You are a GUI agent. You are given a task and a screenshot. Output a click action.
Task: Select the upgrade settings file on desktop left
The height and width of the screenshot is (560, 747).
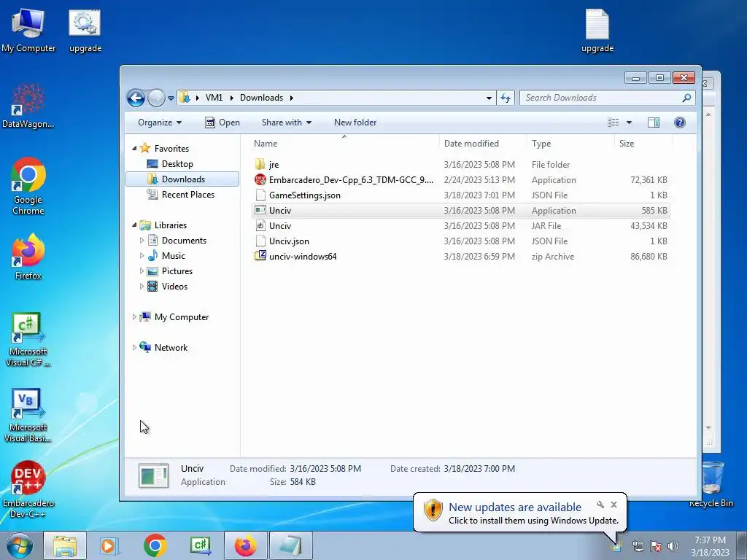[x=85, y=29]
